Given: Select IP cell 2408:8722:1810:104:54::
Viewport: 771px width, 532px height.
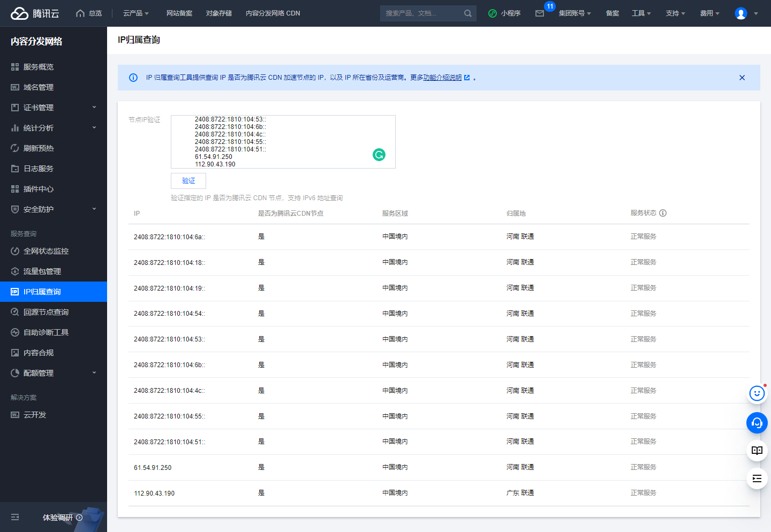Looking at the screenshot, I should tap(170, 314).
